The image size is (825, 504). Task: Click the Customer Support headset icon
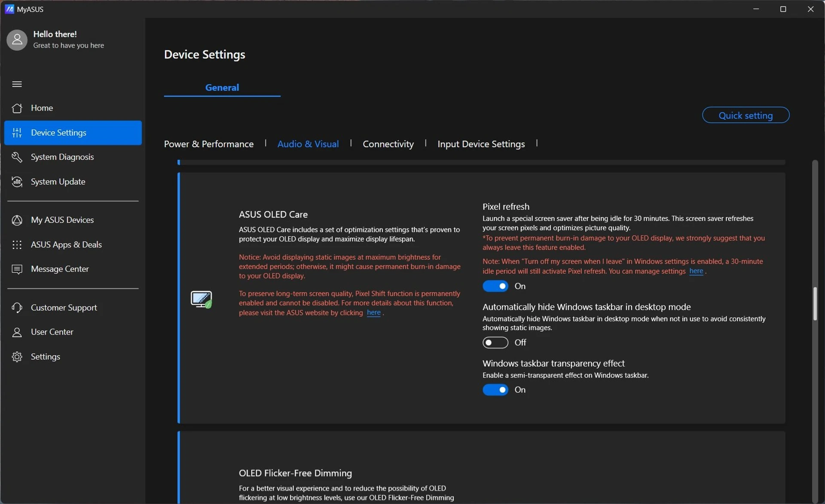click(x=17, y=308)
